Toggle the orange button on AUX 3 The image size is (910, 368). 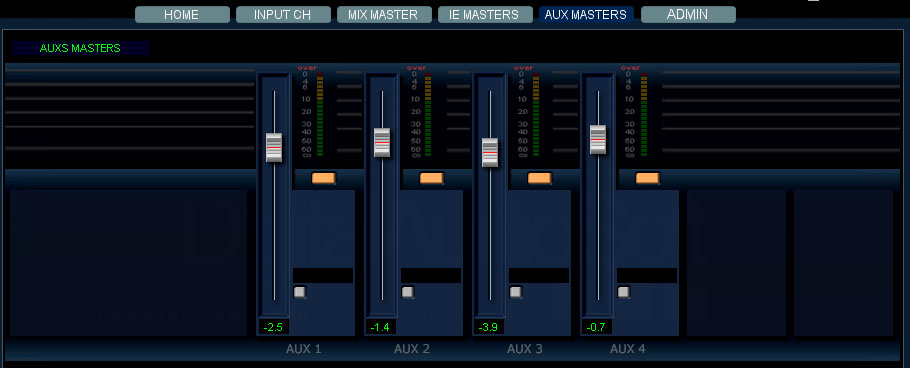pyautogui.click(x=540, y=178)
